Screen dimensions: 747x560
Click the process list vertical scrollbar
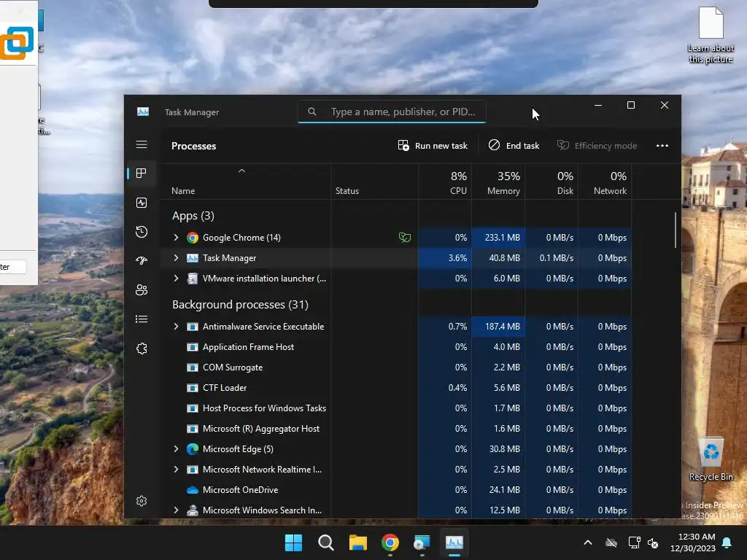(x=675, y=230)
